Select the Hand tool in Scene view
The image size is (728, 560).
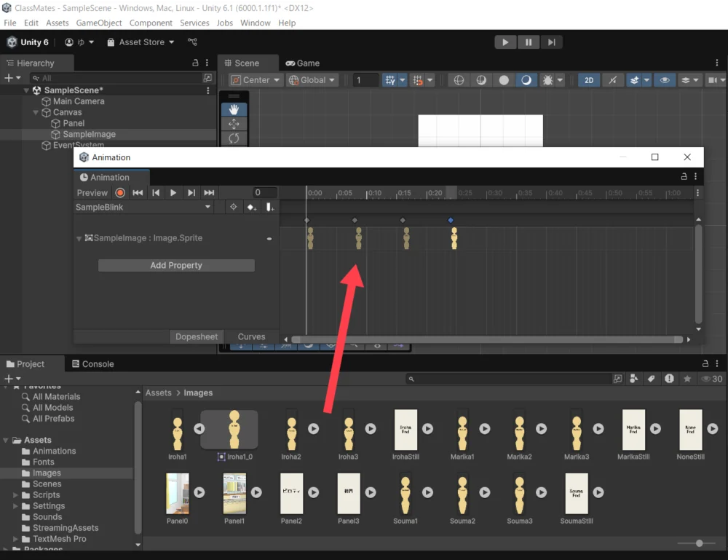(x=234, y=109)
